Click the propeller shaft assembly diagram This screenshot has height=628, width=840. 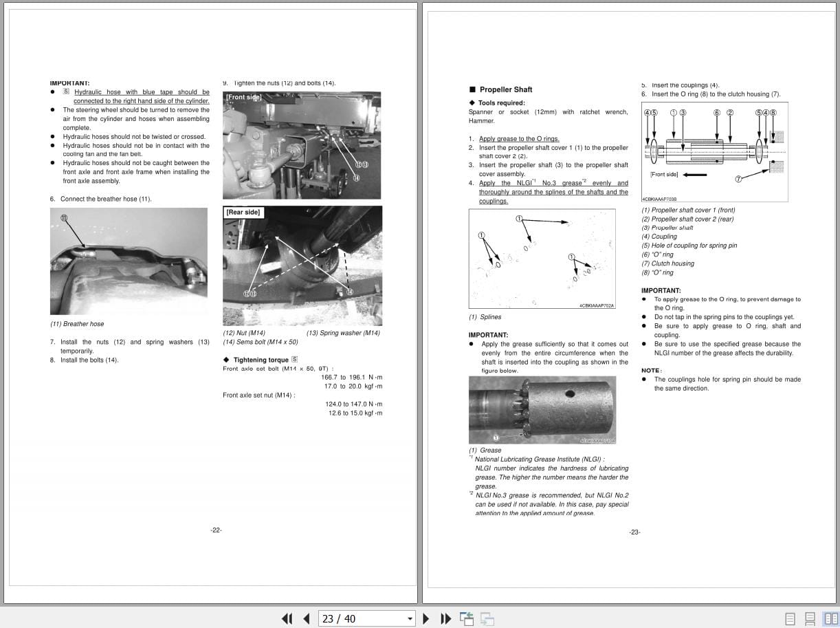[714, 151]
